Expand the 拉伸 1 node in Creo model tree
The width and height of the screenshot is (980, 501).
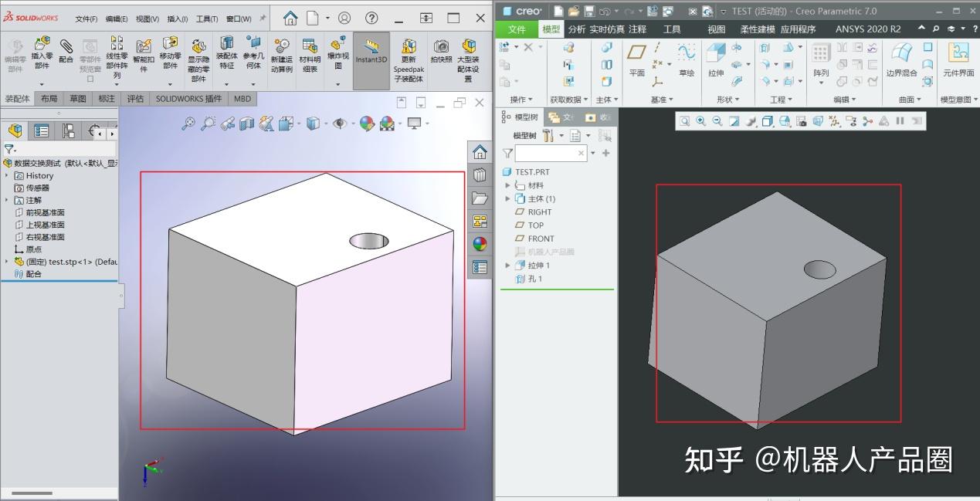coord(507,265)
